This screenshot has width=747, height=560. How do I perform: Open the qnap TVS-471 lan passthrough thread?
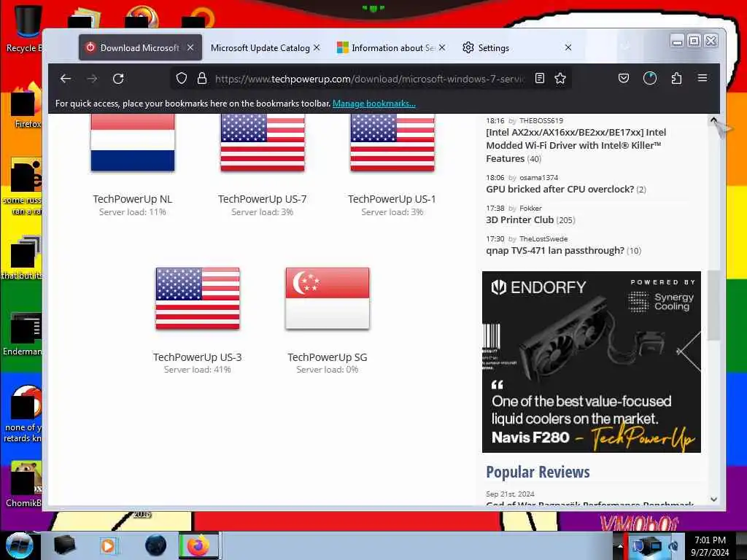click(x=555, y=251)
